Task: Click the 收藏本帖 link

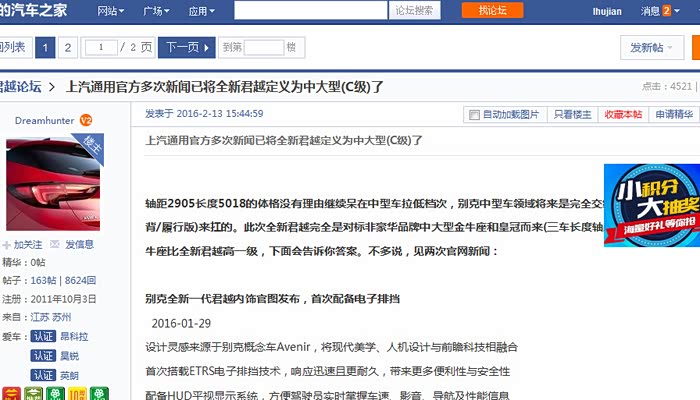Action: [x=623, y=115]
